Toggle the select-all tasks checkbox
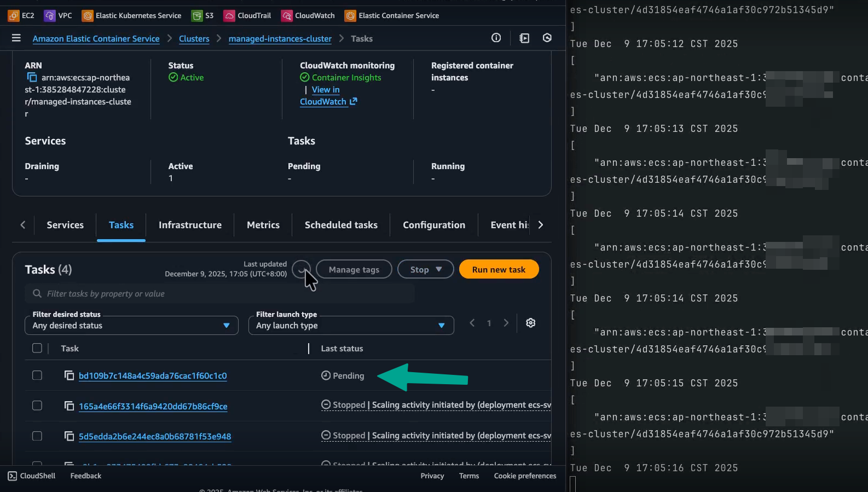 click(37, 348)
